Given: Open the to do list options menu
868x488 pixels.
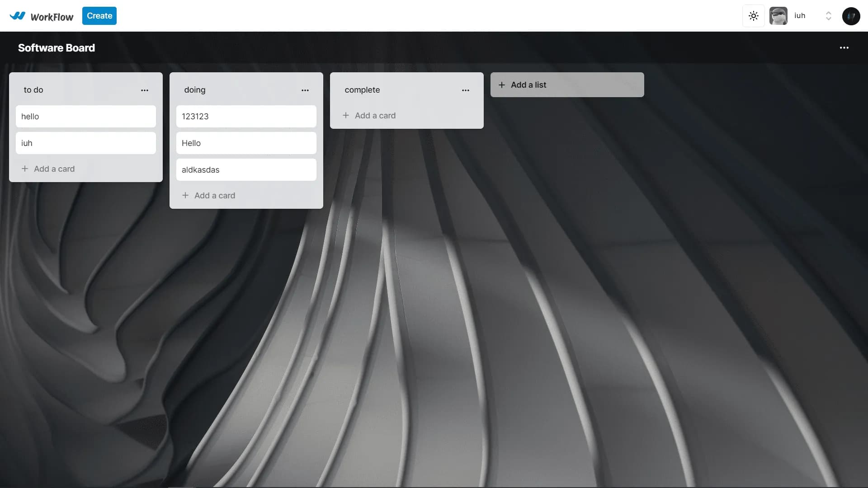Looking at the screenshot, I should (x=144, y=90).
